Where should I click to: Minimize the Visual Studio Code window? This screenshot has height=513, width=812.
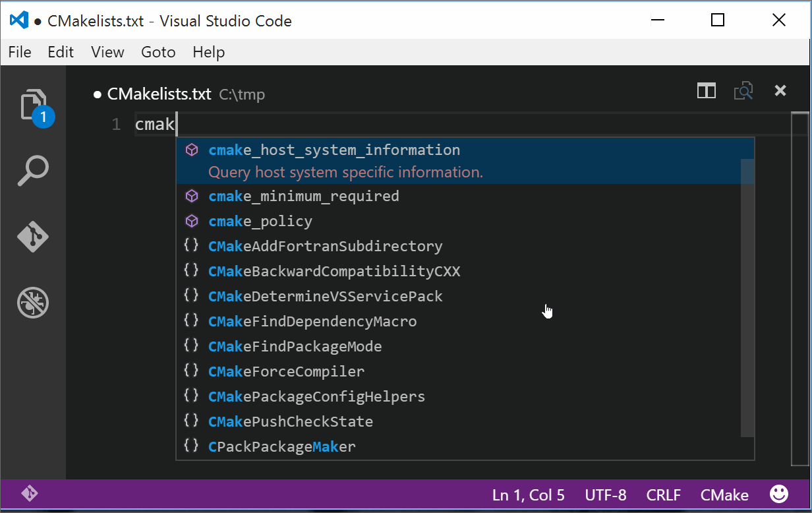coord(657,20)
